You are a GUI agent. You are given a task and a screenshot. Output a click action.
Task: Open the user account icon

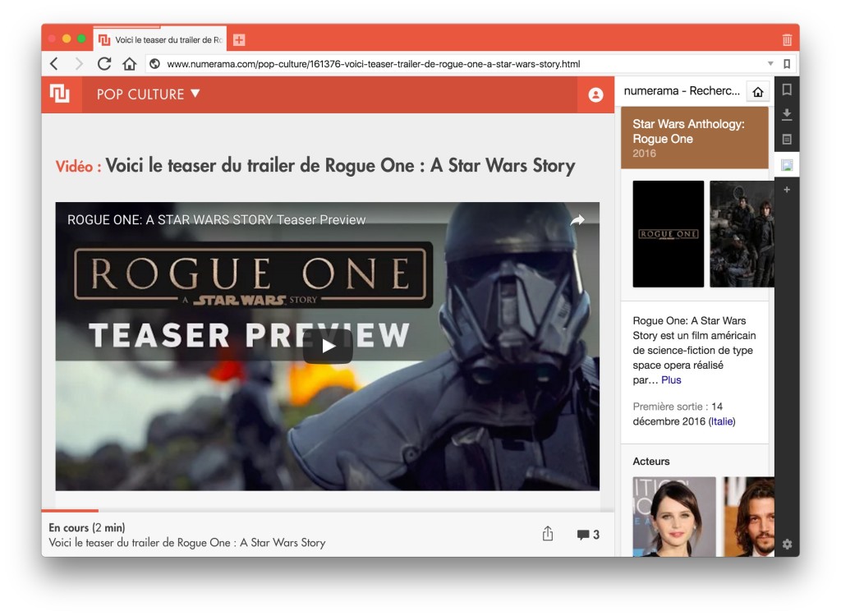pos(595,94)
